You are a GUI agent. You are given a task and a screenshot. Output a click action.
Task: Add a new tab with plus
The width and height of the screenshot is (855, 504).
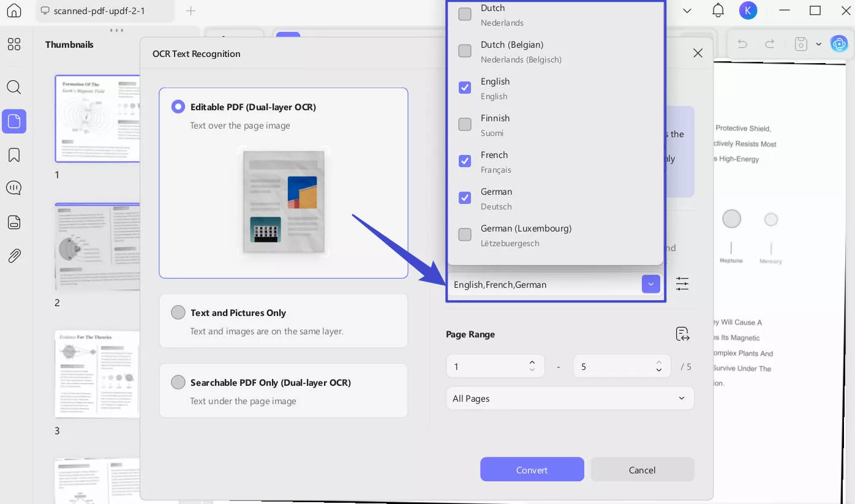point(190,11)
